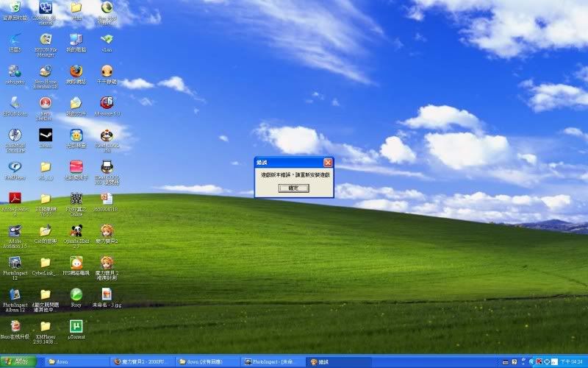Switch to the first down folder taskbar button

pos(78,361)
